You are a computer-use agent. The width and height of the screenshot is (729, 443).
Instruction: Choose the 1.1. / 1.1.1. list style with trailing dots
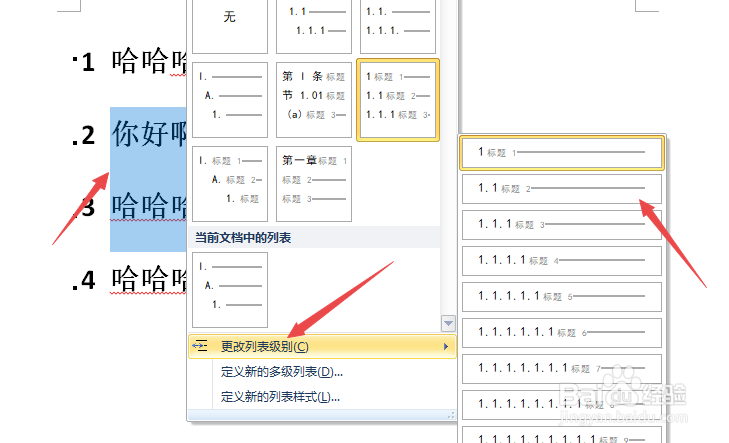pos(398,26)
